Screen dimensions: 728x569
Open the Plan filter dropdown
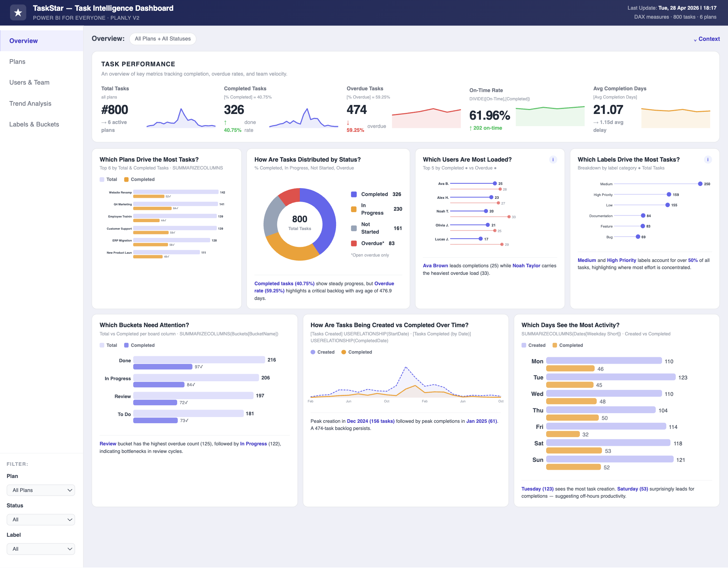click(x=41, y=490)
